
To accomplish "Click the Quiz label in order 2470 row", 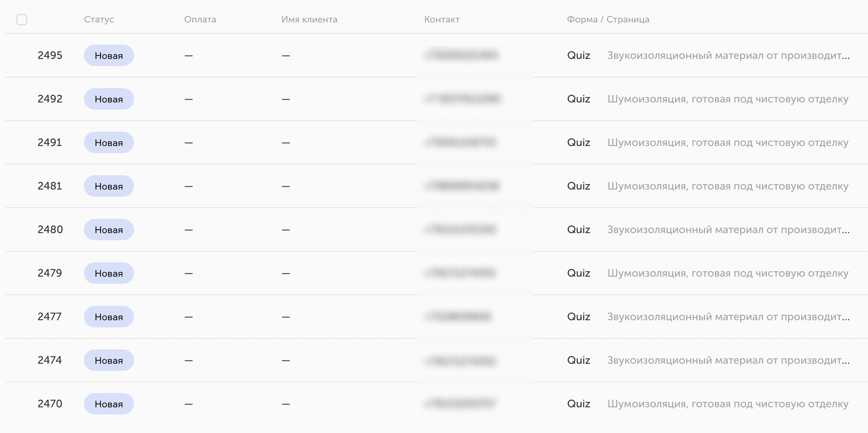I will [x=579, y=404].
